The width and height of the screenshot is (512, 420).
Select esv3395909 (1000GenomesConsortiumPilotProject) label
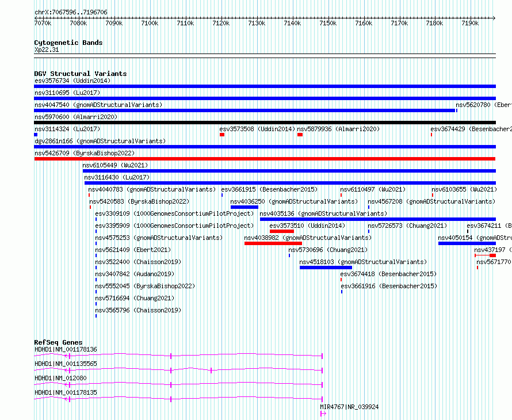point(174,226)
